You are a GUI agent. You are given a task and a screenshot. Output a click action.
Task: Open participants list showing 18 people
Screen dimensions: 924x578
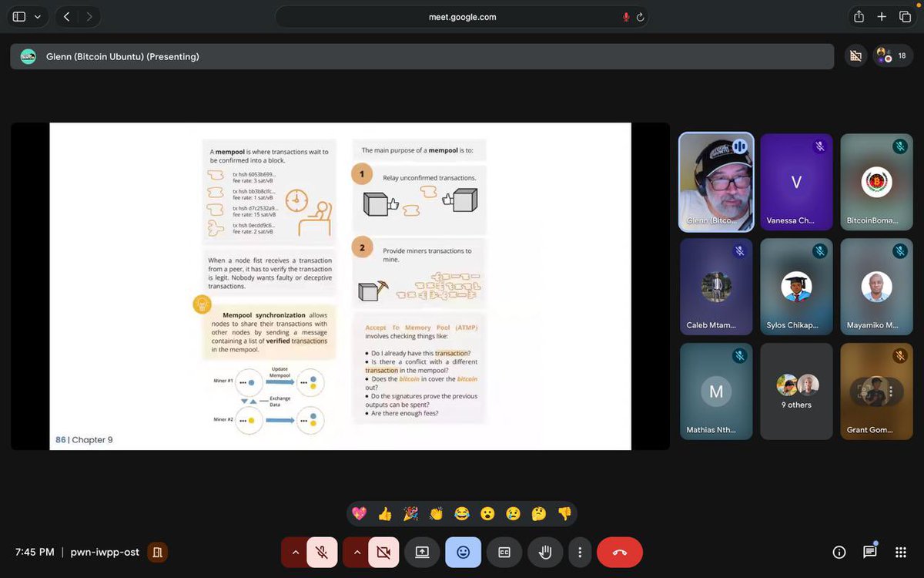click(x=892, y=55)
